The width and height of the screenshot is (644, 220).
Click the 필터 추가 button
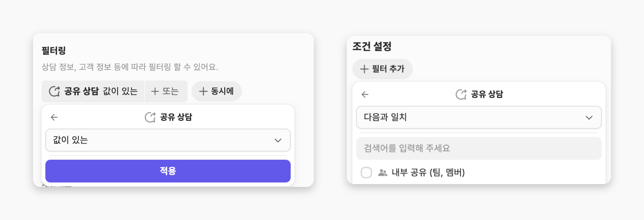click(x=383, y=69)
